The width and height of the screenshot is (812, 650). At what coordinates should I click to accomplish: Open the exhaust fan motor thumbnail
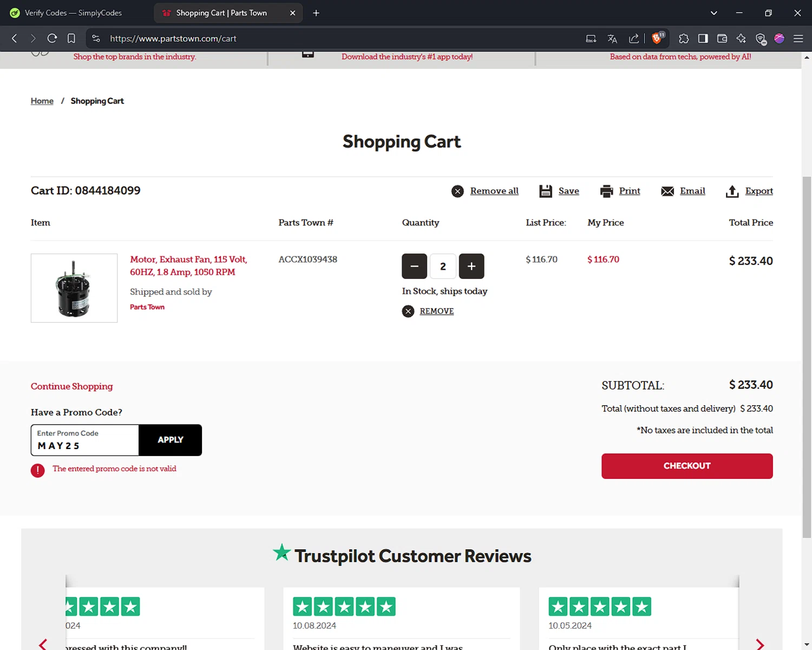74,288
